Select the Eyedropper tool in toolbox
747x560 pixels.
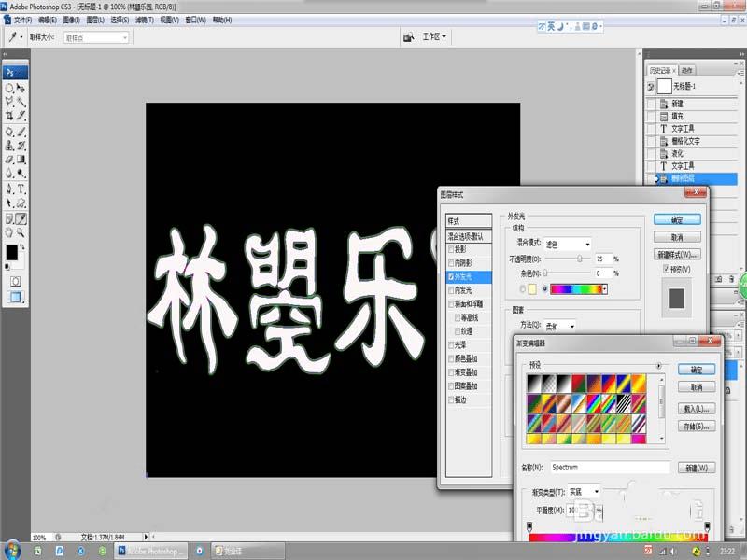coord(21,219)
